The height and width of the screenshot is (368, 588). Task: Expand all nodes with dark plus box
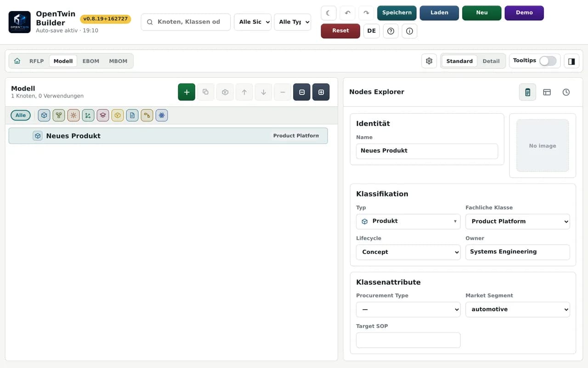tap(321, 92)
